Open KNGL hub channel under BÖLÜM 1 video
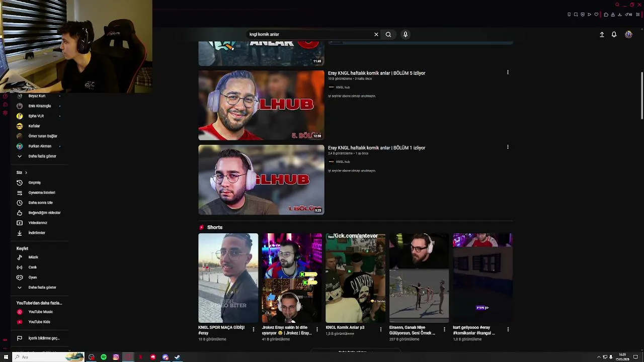This screenshot has width=644, height=362. 343,162
